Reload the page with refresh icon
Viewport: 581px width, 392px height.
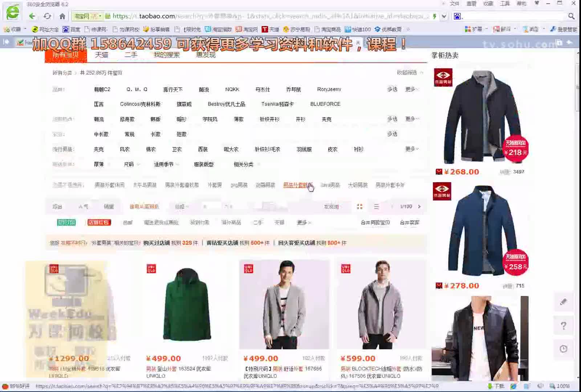click(x=47, y=16)
